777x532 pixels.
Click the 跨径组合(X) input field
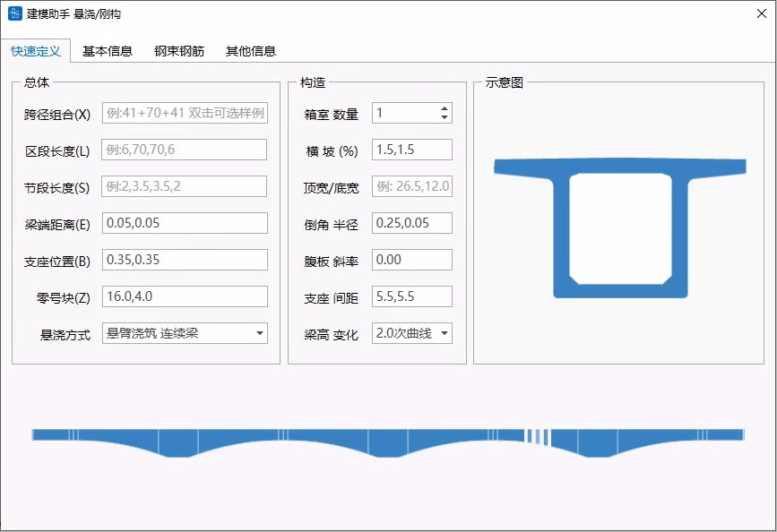[x=185, y=113]
